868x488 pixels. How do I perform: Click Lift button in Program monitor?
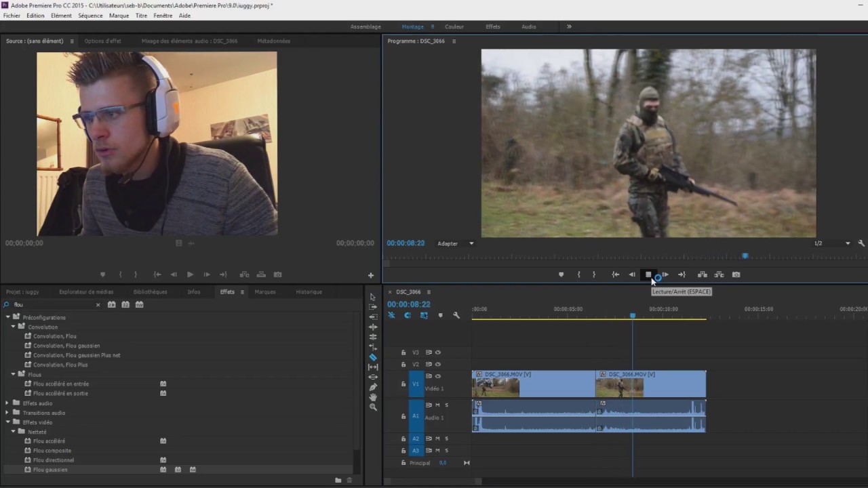[703, 274]
